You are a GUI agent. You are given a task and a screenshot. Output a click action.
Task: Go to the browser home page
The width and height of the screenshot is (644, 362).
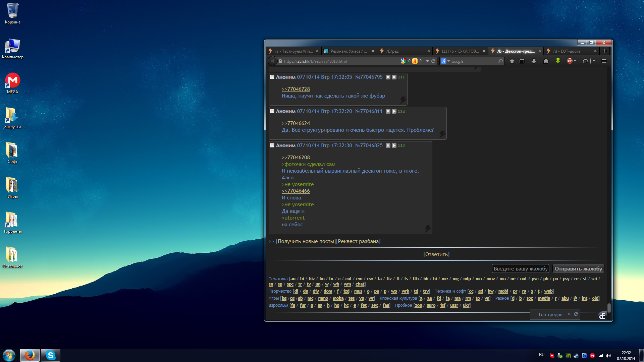click(546, 61)
